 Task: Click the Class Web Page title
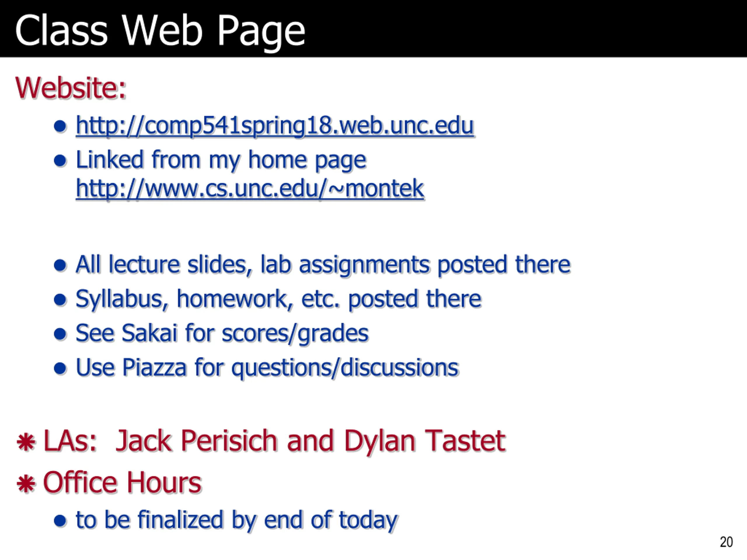tap(160, 30)
